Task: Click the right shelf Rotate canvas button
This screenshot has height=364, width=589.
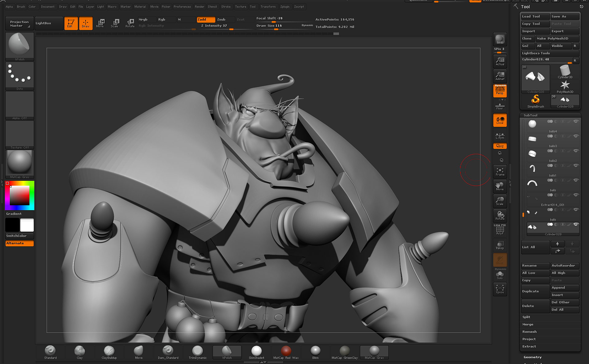Action: click(500, 216)
